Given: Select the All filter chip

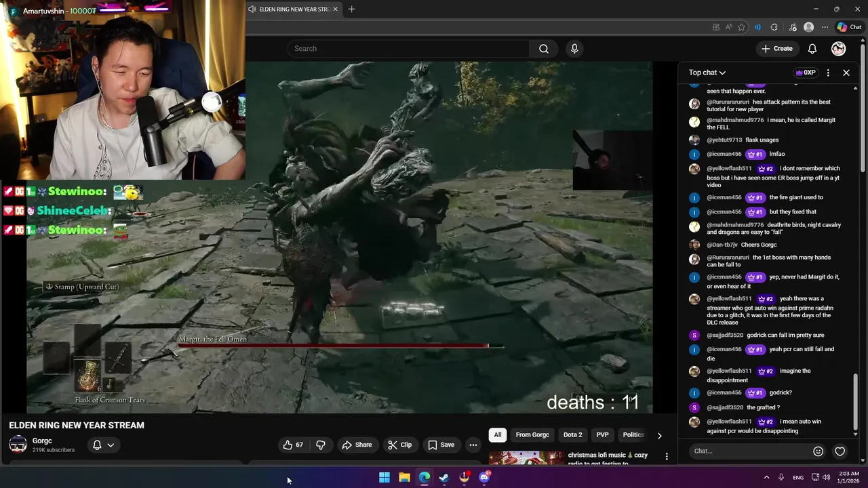Looking at the screenshot, I should point(498,434).
